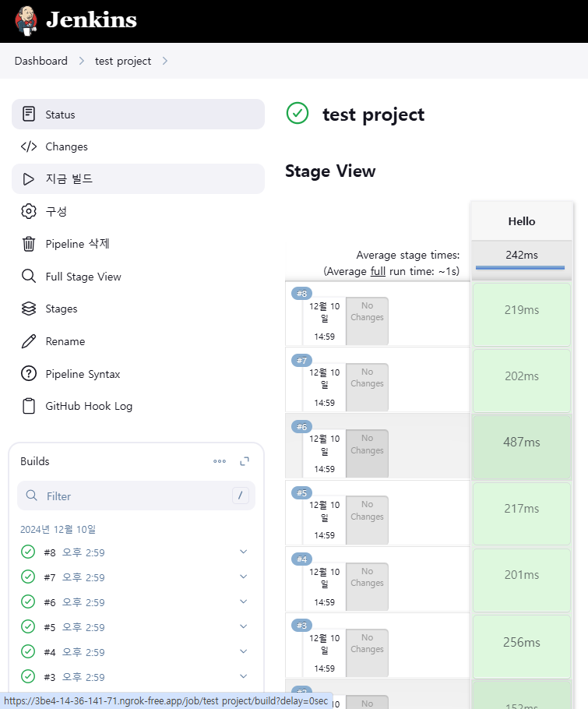The image size is (588, 709).
Task: Click the play icon for 지금 빌드
Action: 29,179
